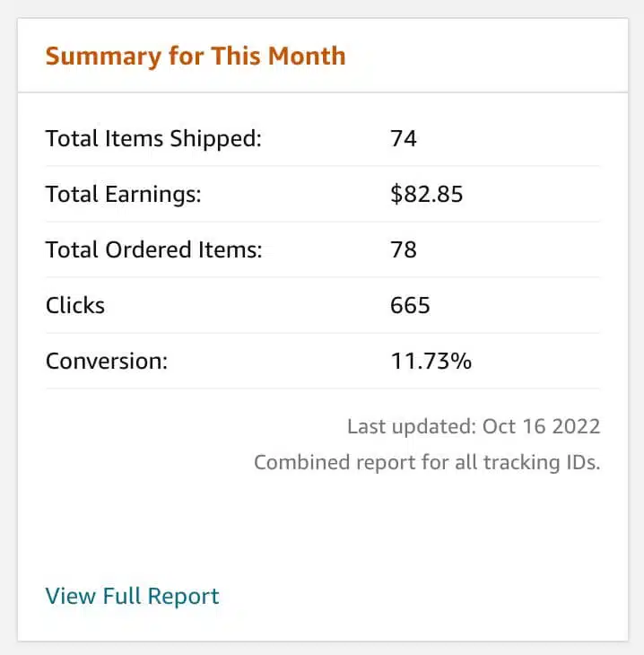Click the $82.85 earnings amount
This screenshot has height=655, width=644.
426,194
